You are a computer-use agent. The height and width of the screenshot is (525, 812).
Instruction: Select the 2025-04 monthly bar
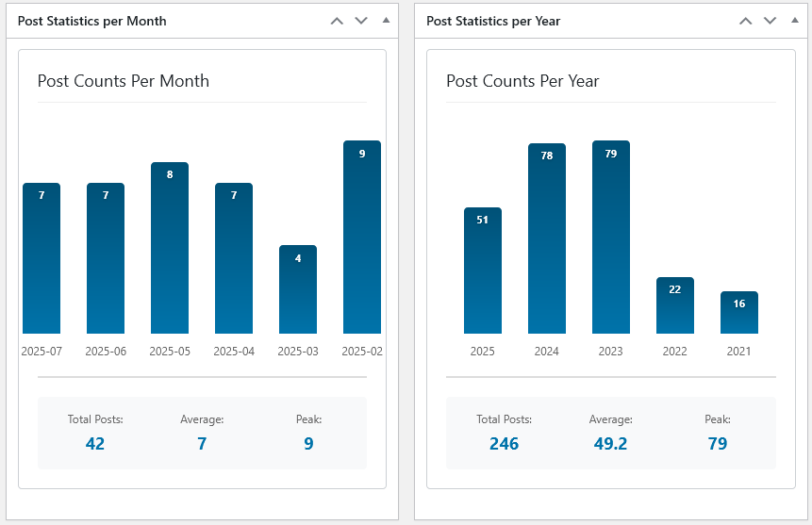[234, 258]
